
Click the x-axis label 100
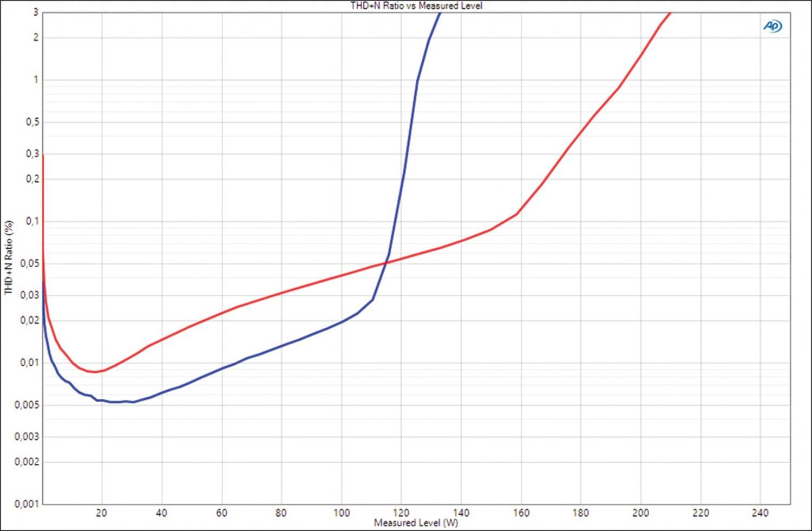341,513
